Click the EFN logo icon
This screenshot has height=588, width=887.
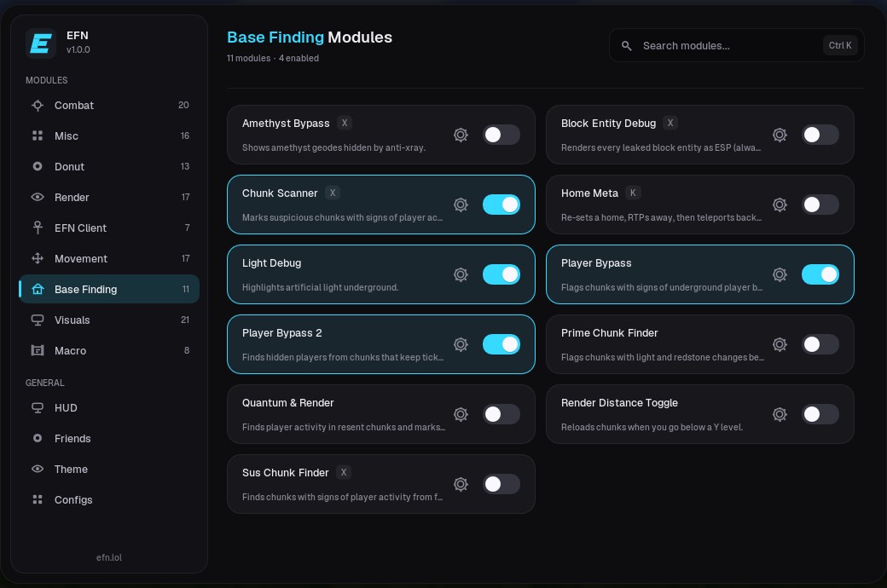click(x=41, y=43)
